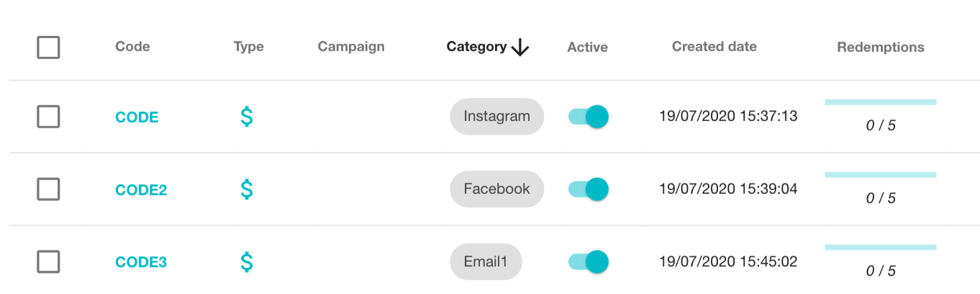Turn off the CODE2 active switch

coord(589,190)
